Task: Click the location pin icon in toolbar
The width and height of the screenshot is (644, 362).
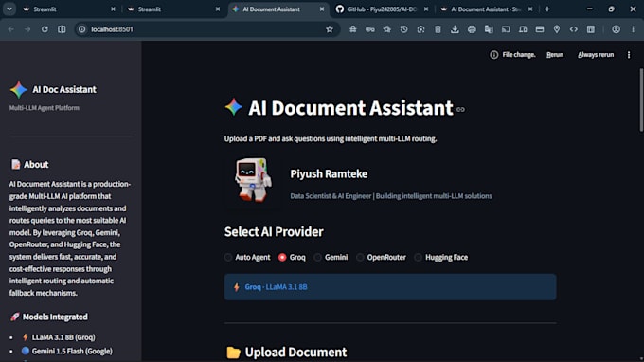Action: tap(557, 29)
